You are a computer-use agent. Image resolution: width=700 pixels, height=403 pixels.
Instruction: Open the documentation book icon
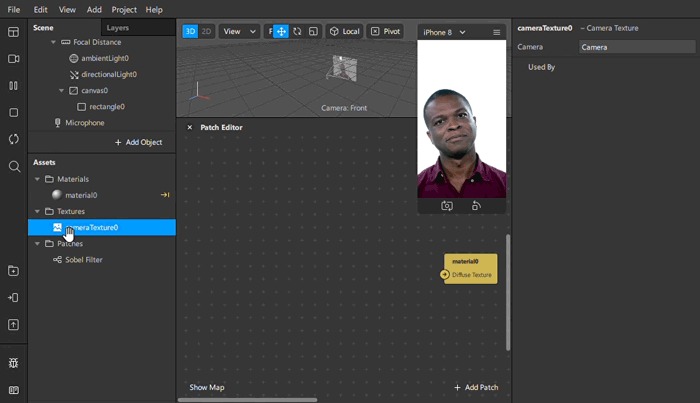click(x=13, y=390)
